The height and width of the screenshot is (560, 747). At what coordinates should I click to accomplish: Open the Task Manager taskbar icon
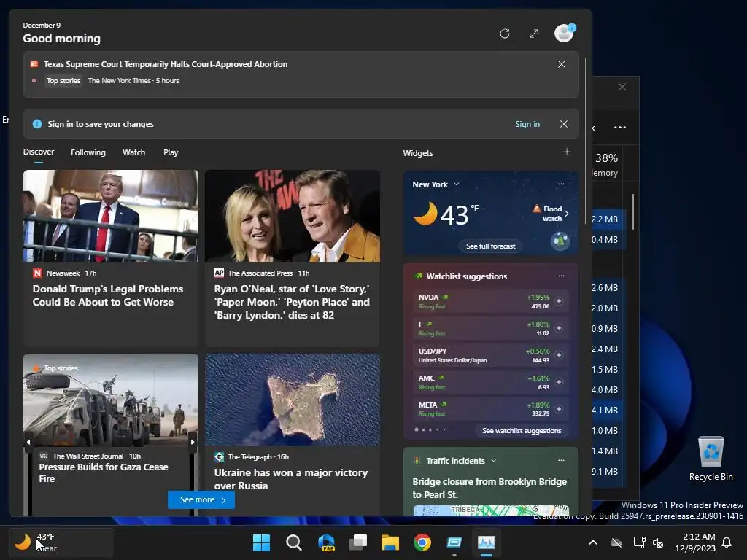pos(487,542)
